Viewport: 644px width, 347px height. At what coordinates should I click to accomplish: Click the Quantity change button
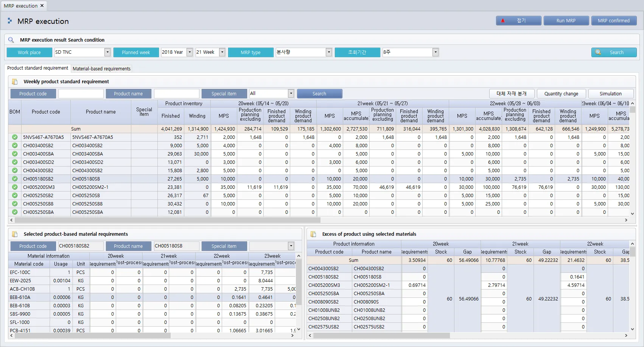(x=561, y=93)
